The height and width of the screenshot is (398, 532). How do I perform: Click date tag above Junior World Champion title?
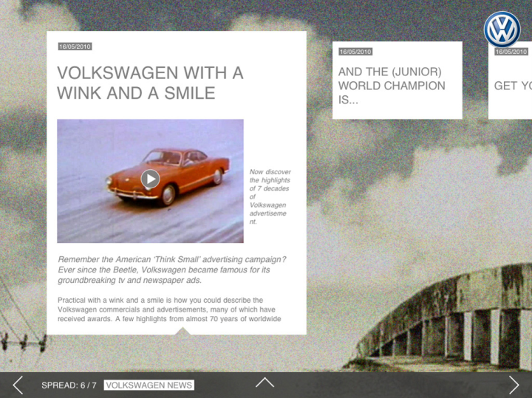(x=355, y=52)
